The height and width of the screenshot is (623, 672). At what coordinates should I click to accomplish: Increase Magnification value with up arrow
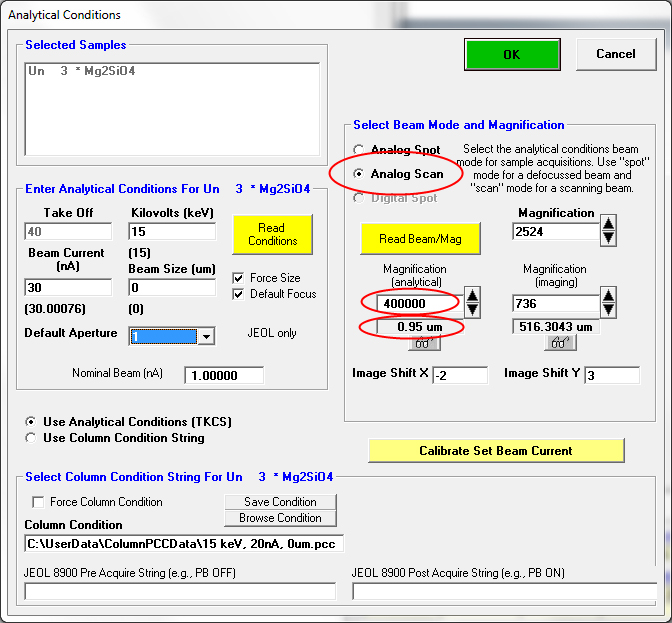[608, 225]
